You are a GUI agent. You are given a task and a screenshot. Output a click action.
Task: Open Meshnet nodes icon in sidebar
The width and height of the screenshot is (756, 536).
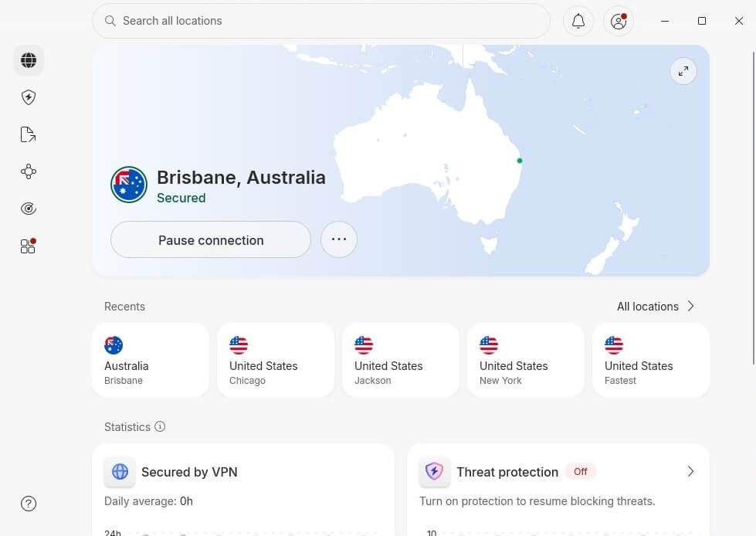coord(29,171)
